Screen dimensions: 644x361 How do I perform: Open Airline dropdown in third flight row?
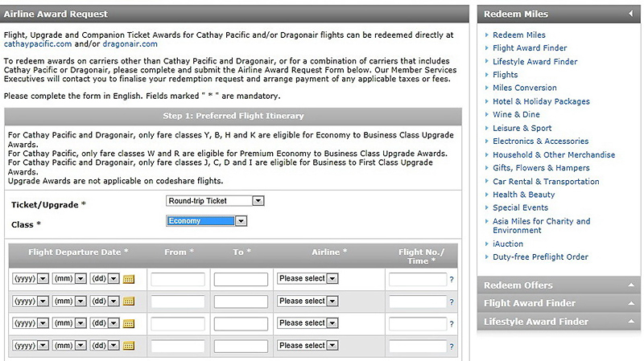[x=308, y=323]
